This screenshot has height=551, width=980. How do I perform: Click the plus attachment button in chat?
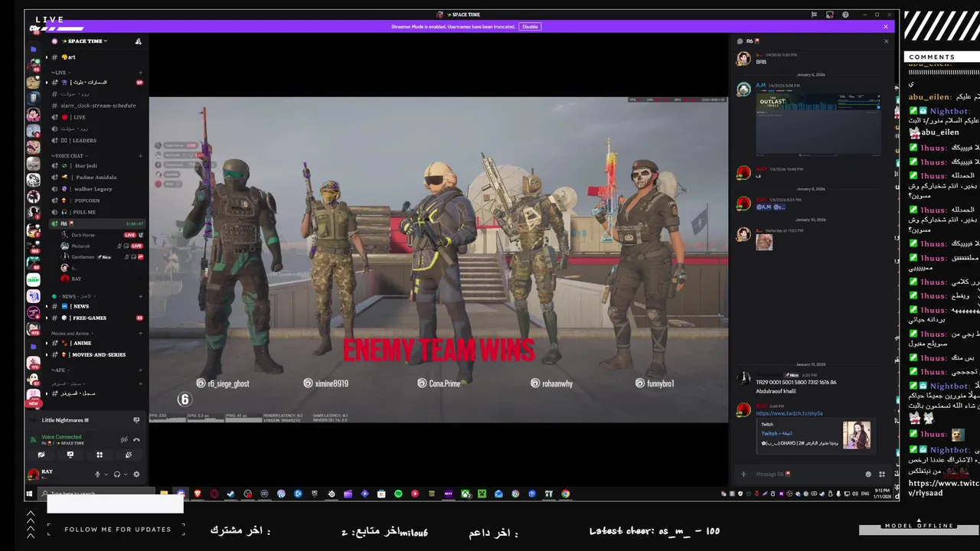point(743,474)
